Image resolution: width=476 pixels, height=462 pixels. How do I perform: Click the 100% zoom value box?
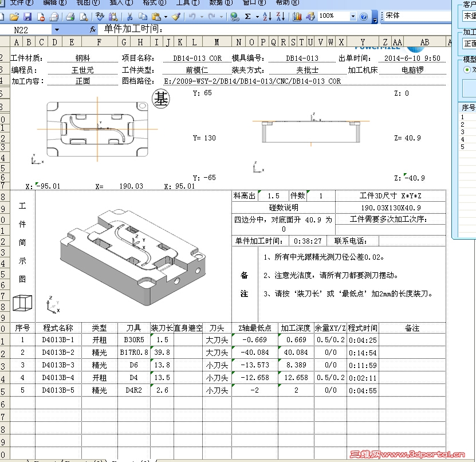click(x=334, y=16)
